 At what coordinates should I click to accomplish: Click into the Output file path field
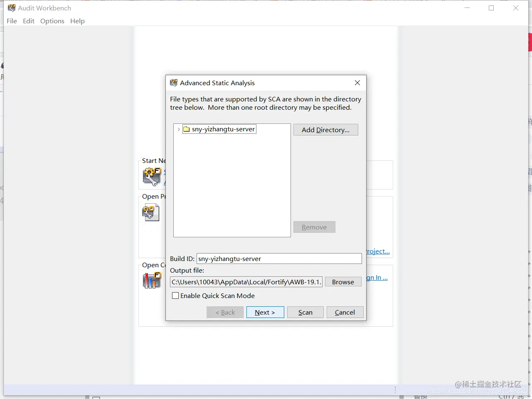pyautogui.click(x=246, y=282)
